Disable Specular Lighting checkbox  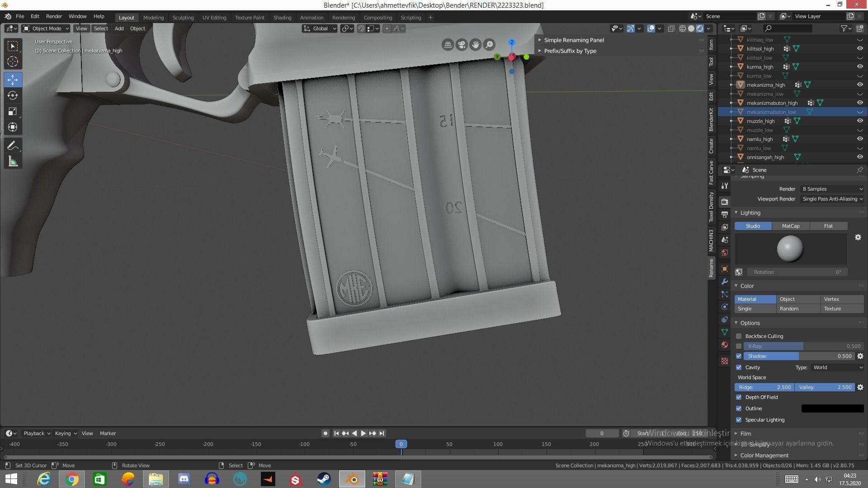point(739,420)
